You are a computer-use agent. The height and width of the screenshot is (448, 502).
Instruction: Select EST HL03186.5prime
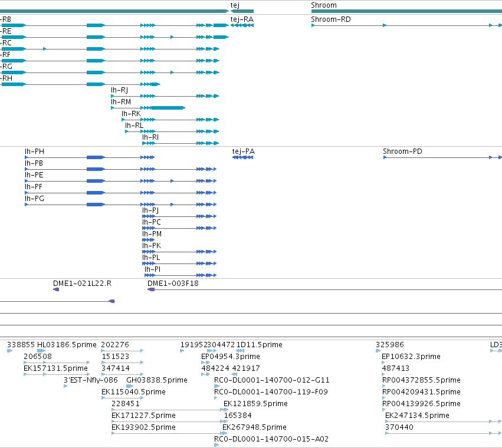tap(67, 345)
